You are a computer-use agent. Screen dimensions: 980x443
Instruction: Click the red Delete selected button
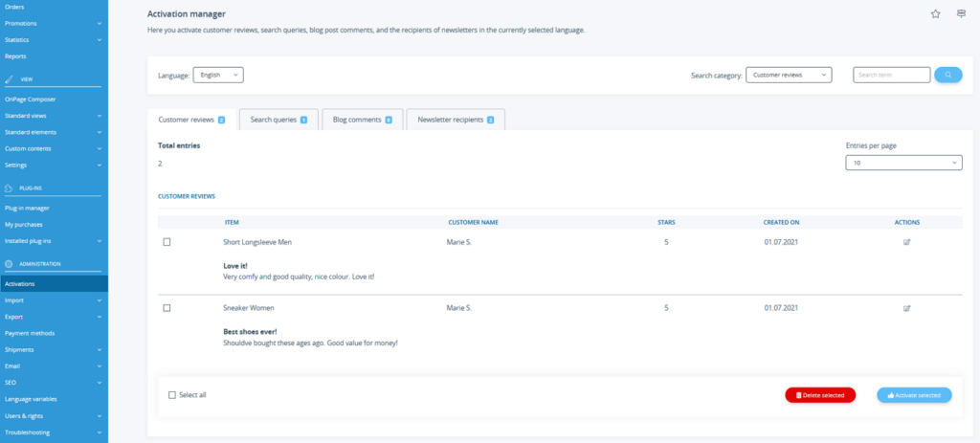click(x=820, y=394)
